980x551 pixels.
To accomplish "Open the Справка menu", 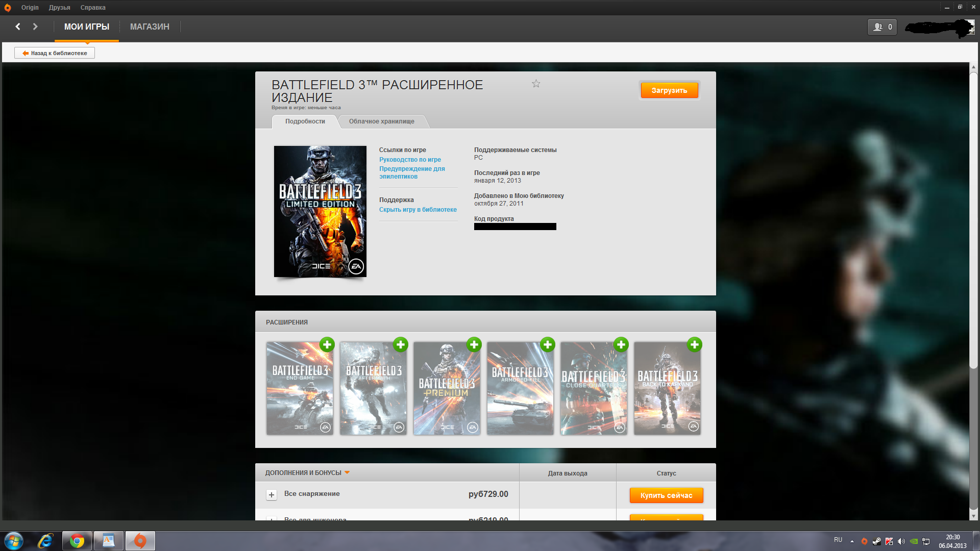I will point(93,8).
